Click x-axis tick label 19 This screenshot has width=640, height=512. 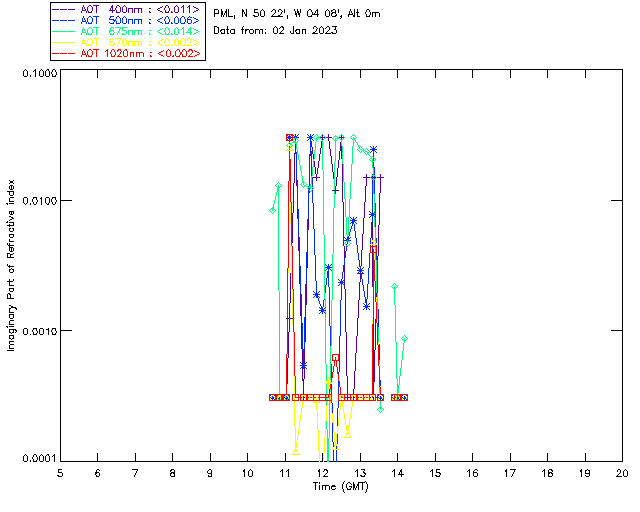point(585,473)
